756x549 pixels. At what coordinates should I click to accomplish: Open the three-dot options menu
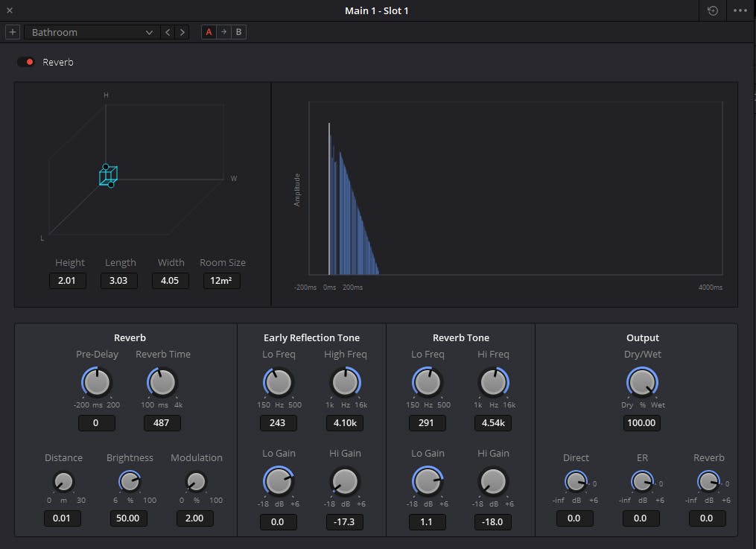pos(740,10)
